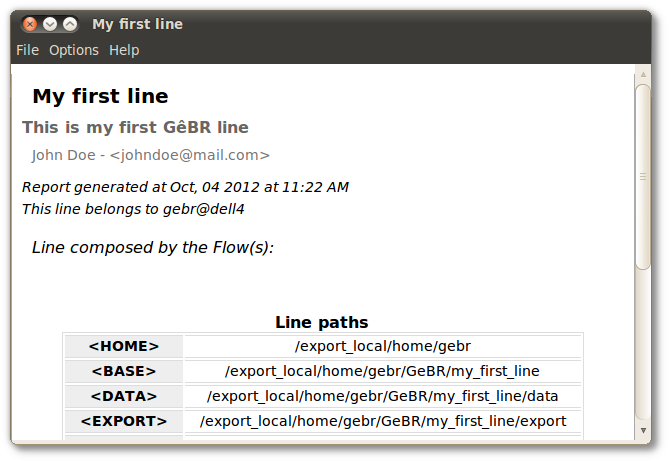Close the My first line window
The height and width of the screenshot is (462, 669).
(x=30, y=24)
